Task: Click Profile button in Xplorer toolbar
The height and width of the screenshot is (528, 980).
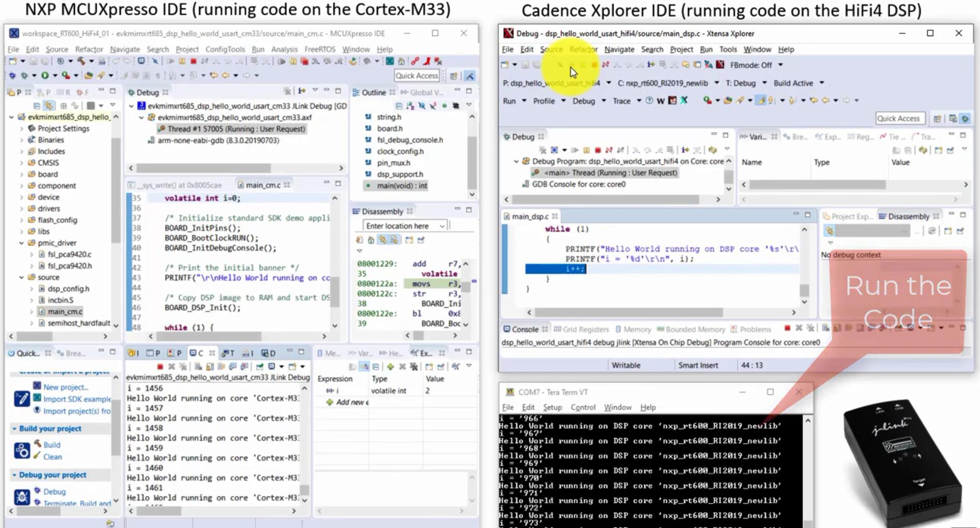Action: click(544, 101)
